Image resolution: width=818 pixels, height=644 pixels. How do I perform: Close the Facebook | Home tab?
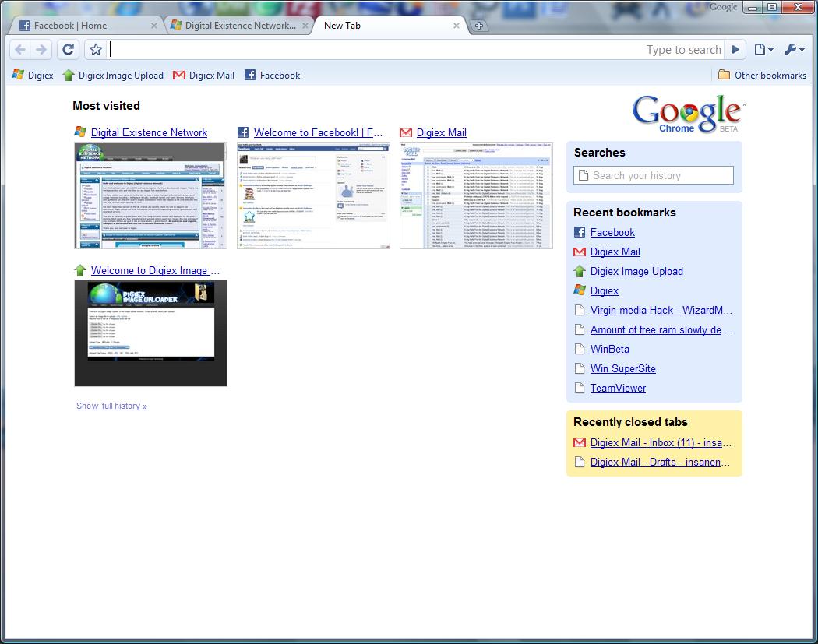click(x=154, y=26)
